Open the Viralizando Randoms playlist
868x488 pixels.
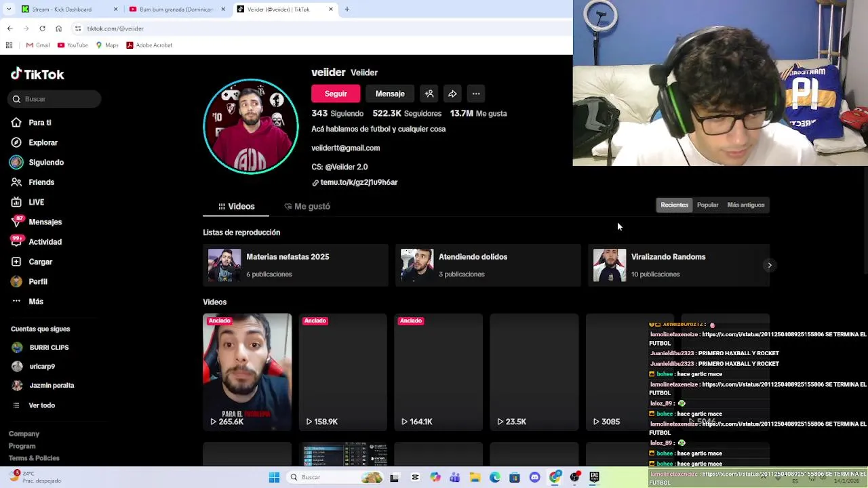(680, 265)
